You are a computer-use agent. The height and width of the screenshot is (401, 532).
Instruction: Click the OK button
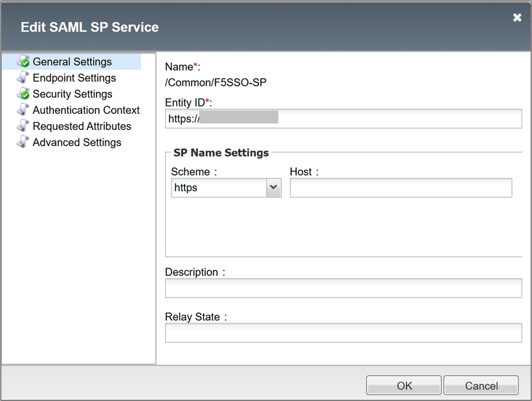(403, 385)
